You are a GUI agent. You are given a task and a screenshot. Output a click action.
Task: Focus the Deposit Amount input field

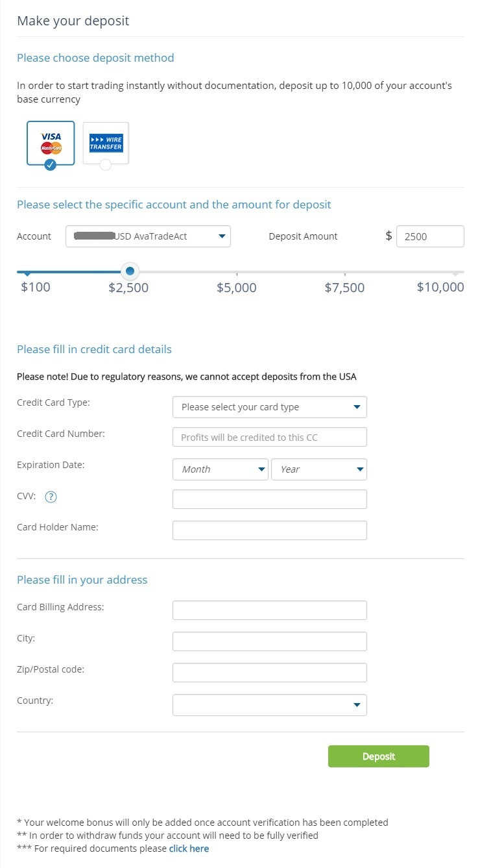(430, 236)
